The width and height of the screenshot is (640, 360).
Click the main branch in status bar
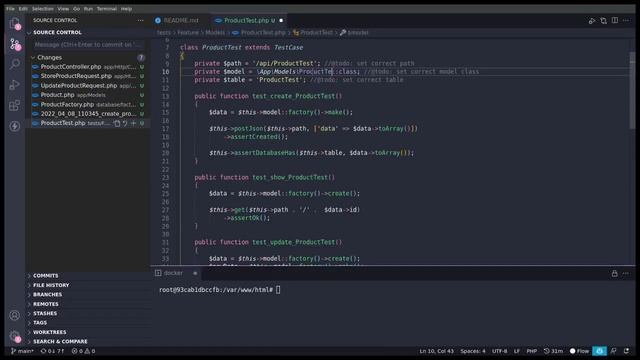tap(22, 351)
